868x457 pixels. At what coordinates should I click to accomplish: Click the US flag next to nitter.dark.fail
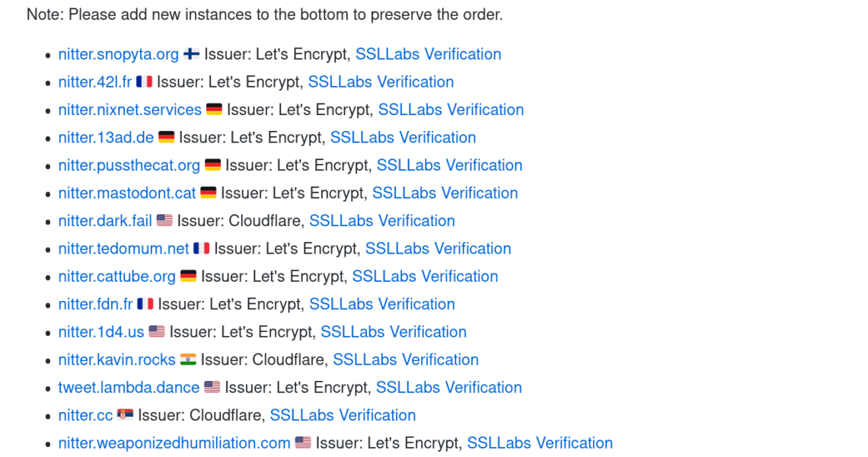click(164, 221)
